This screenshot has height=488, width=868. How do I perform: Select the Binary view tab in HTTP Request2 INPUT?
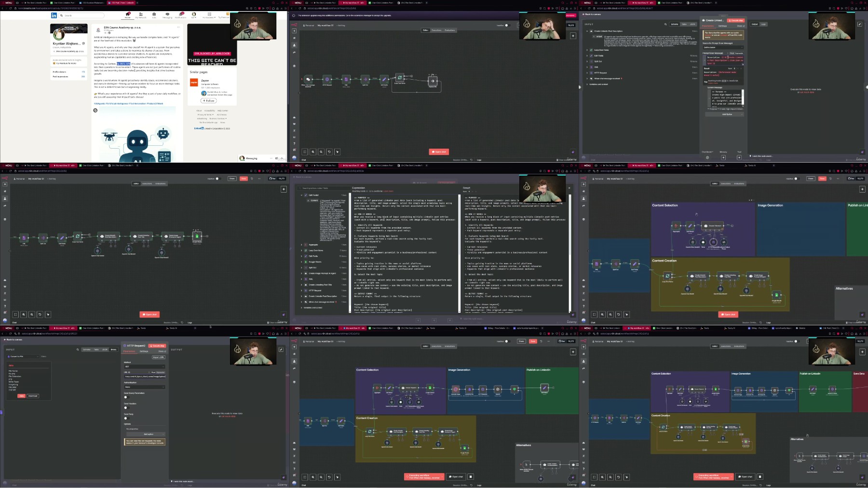[x=113, y=349]
